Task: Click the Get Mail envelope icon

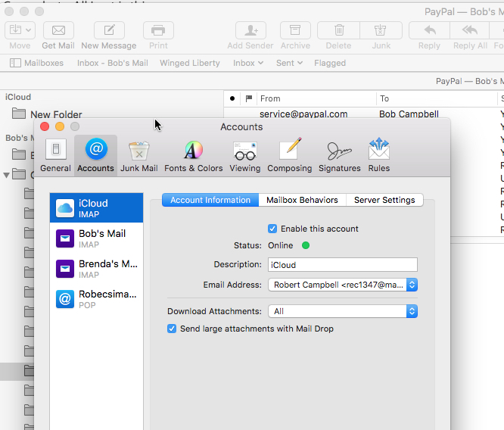Action: (x=58, y=30)
